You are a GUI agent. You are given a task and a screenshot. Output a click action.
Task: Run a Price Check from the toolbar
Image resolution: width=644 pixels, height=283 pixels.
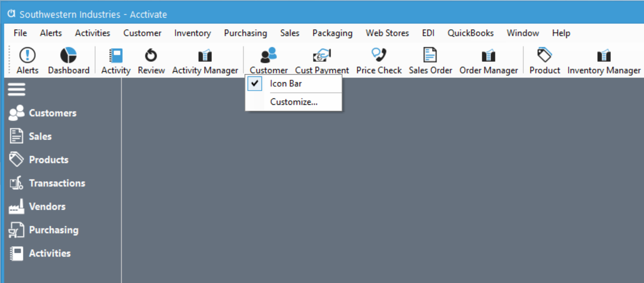click(379, 58)
